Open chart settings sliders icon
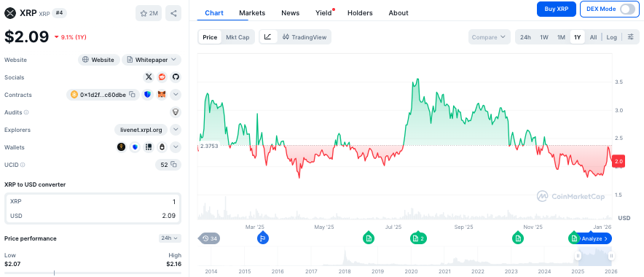Image resolution: width=644 pixels, height=277 pixels. (x=630, y=37)
